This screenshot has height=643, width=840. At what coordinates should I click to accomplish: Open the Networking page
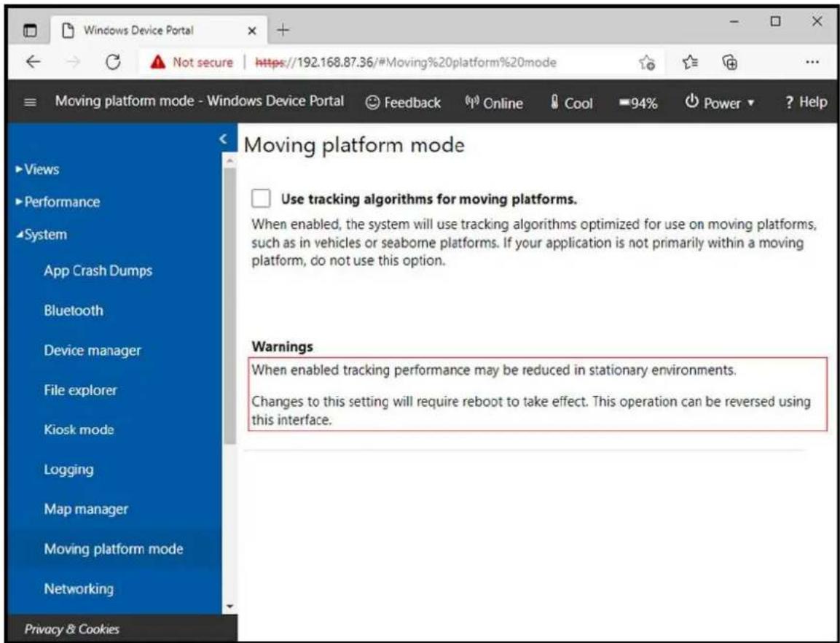[79, 588]
